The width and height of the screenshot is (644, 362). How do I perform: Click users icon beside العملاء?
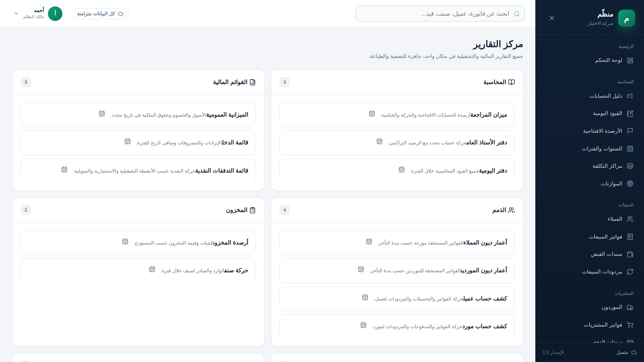click(x=630, y=219)
